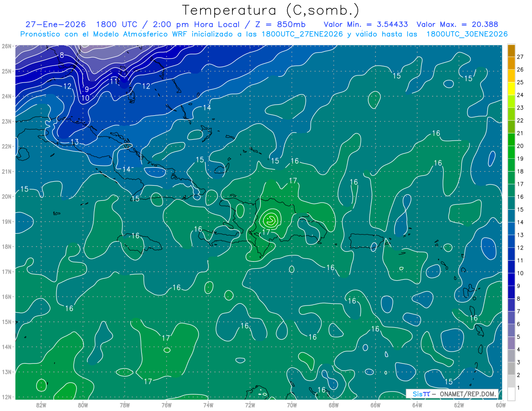Click the Puerto Rico island outline
Viewport: 532px width, 411px height.
click(367, 241)
